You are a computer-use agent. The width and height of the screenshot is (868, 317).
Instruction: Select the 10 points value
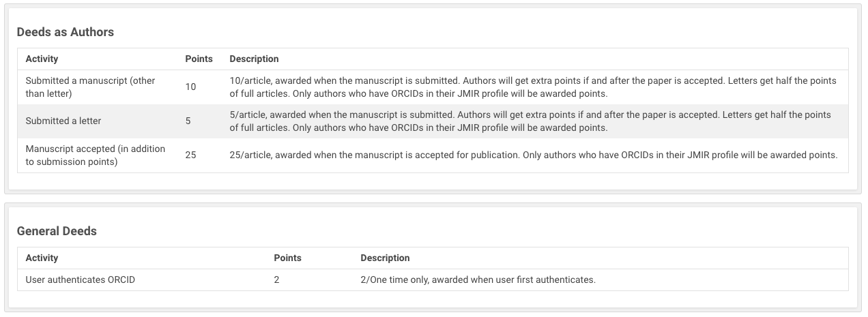(190, 87)
